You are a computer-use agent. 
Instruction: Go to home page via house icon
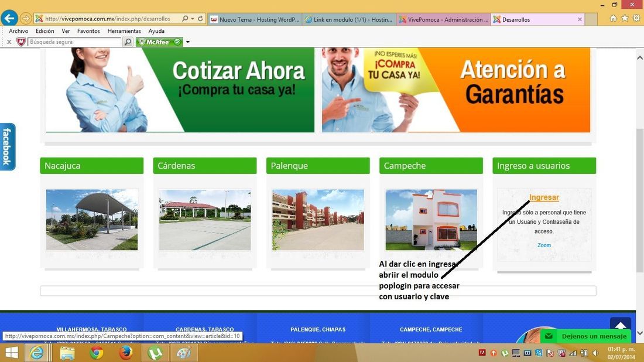click(613, 18)
